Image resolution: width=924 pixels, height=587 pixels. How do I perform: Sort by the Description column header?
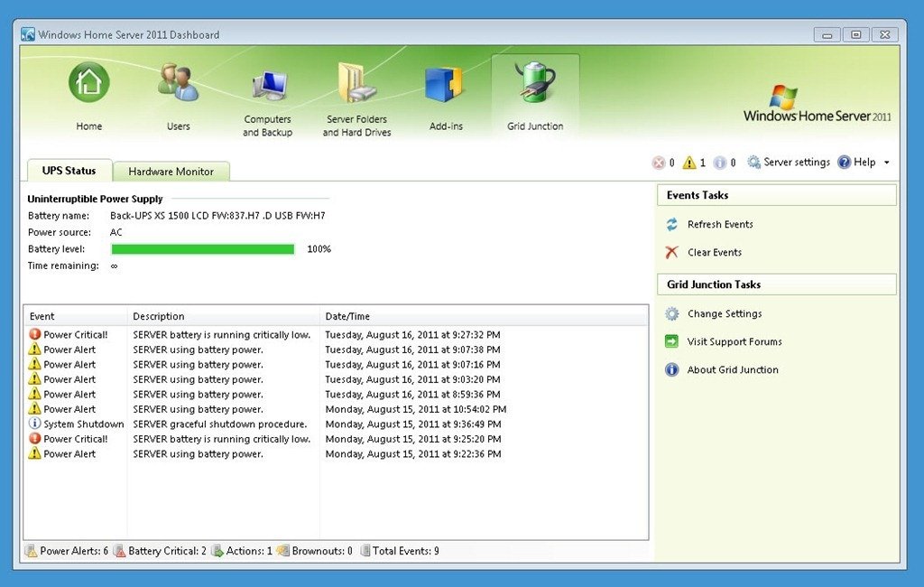224,316
